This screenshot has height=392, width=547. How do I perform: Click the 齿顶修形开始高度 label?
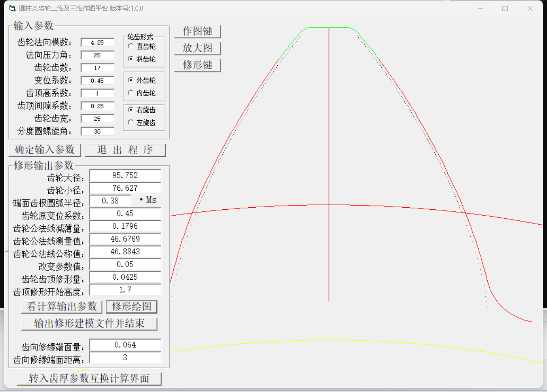click(x=49, y=292)
